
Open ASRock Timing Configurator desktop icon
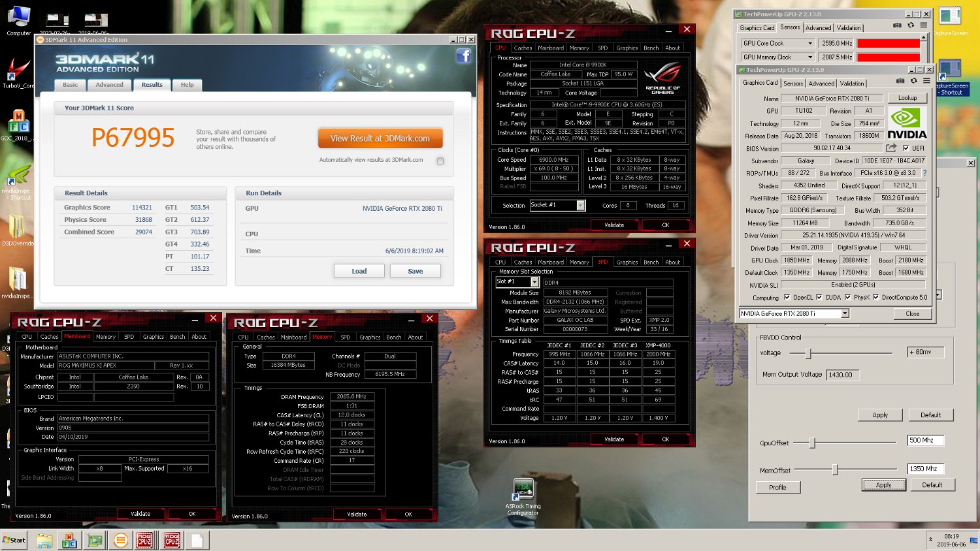[x=523, y=490]
